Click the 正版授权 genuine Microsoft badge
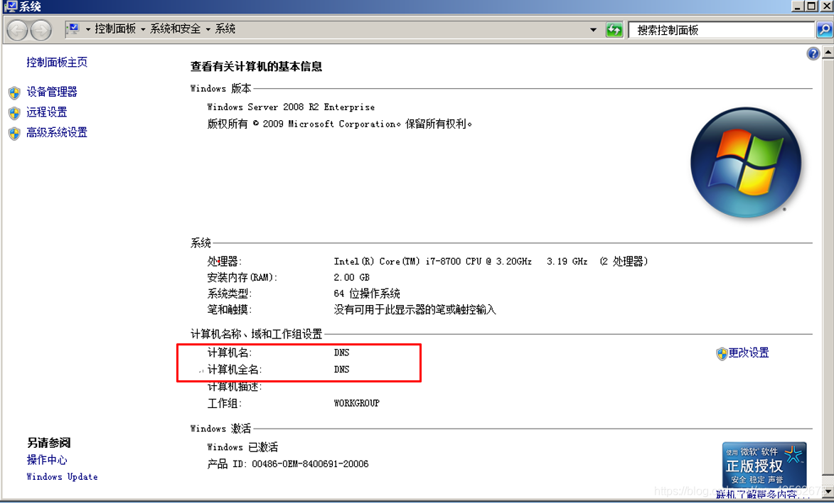Screen dimensions: 834x504 point(764,465)
